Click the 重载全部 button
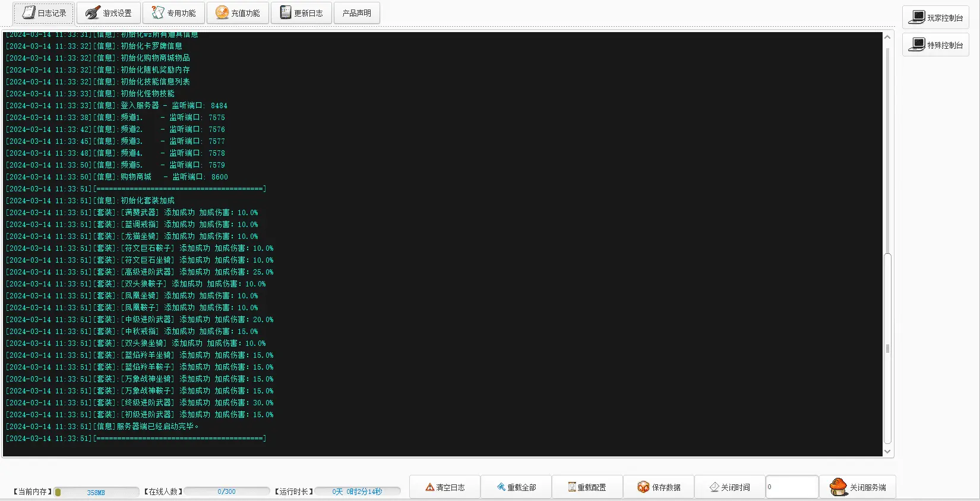Viewport: 980px width, 501px height. pyautogui.click(x=516, y=487)
